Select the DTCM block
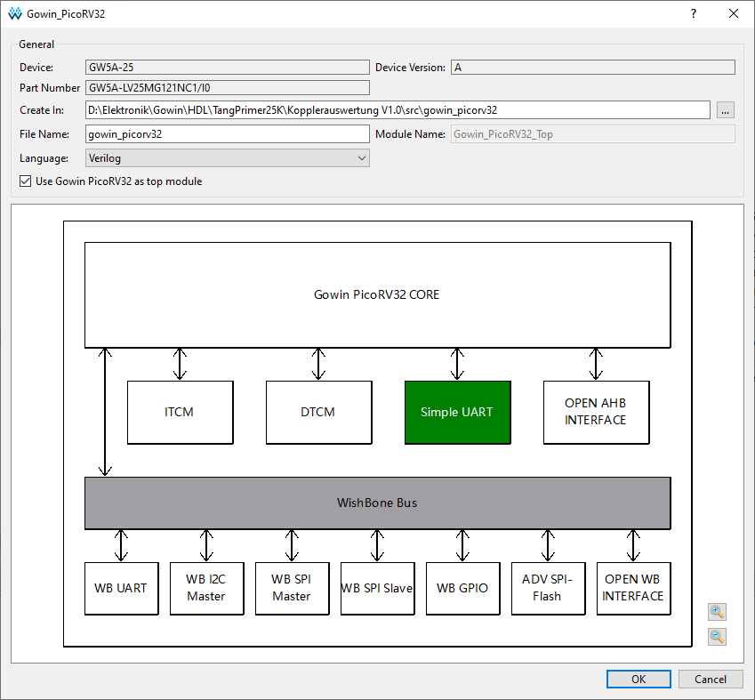 pos(318,413)
